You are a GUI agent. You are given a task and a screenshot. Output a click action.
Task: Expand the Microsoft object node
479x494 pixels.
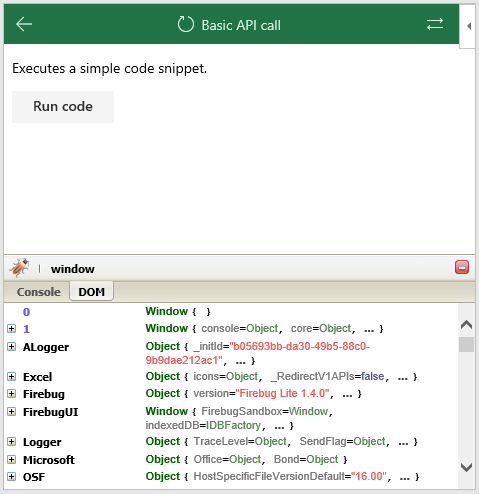(11, 460)
